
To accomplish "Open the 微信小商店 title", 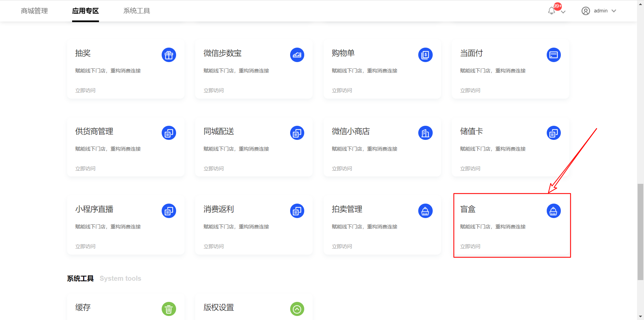I will (x=351, y=131).
